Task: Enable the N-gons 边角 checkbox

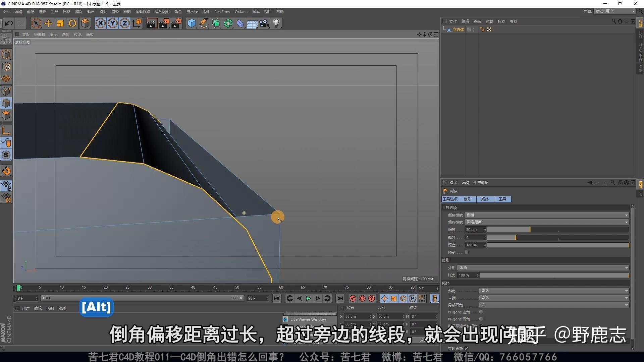Action: 481,312
